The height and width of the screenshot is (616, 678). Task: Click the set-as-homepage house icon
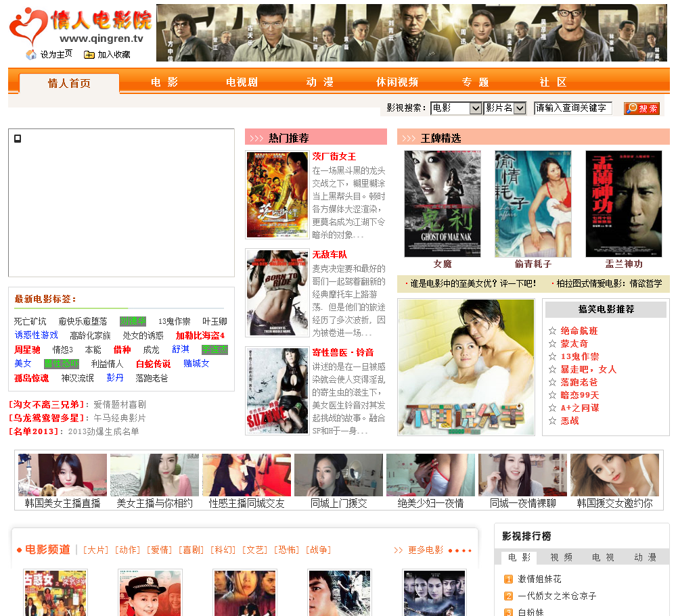tap(31, 54)
